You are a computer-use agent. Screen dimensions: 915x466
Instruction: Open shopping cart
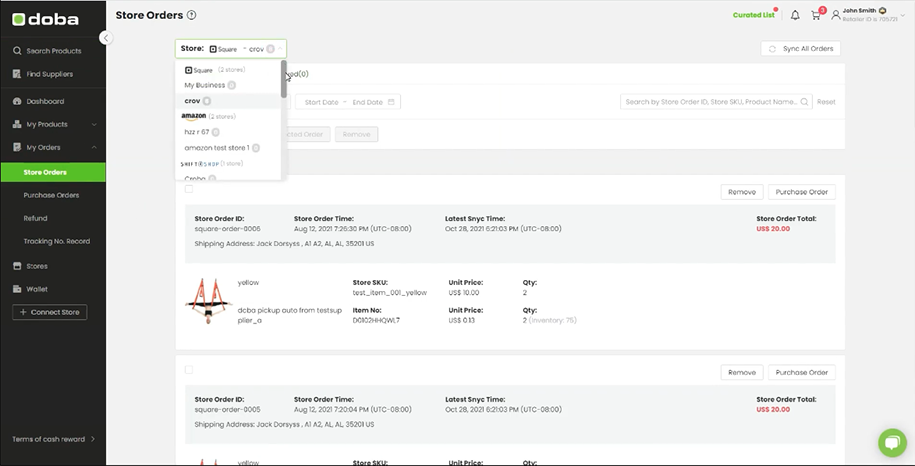pyautogui.click(x=816, y=15)
